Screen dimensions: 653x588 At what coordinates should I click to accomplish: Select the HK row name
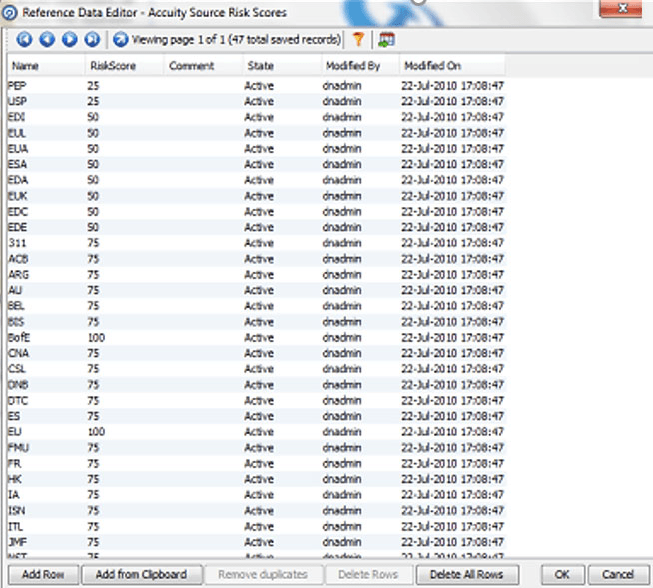[15, 479]
